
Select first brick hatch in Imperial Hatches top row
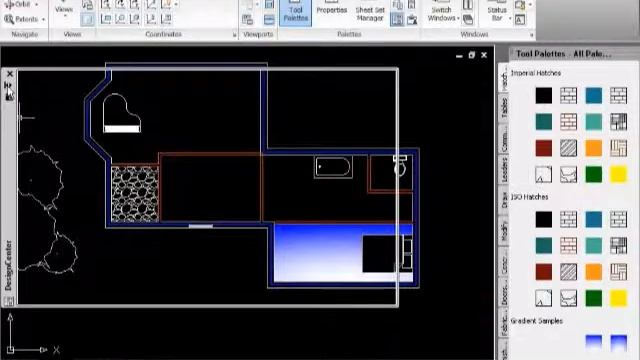tap(568, 96)
